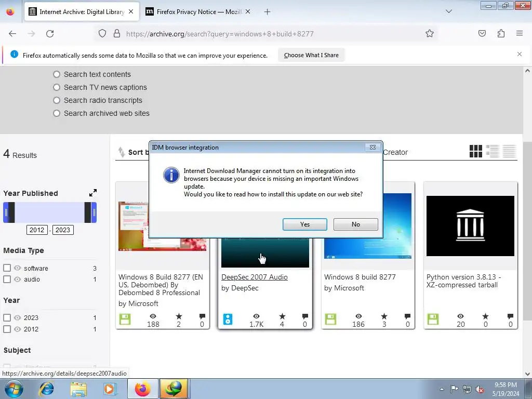Image resolution: width=532 pixels, height=399 pixels.
Task: Switch to extended list view
Action: coord(493,151)
